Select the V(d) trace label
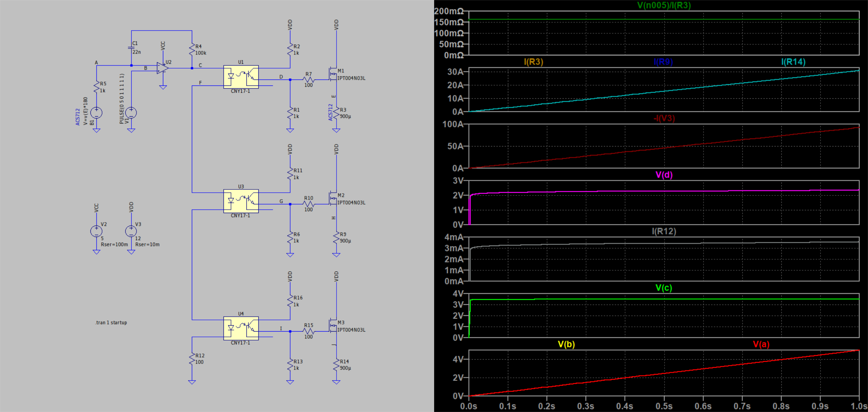This screenshot has height=412, width=868. (664, 175)
